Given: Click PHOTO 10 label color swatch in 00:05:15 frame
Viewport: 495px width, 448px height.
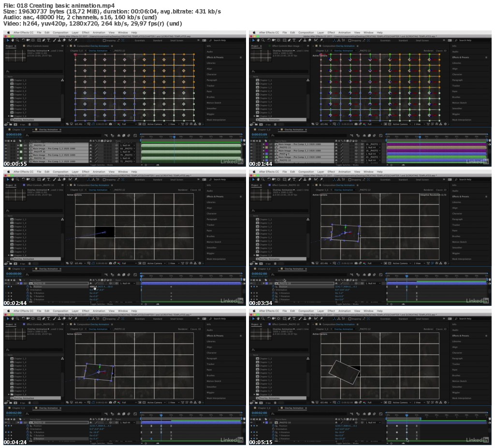Looking at the screenshot, I should point(266,423).
